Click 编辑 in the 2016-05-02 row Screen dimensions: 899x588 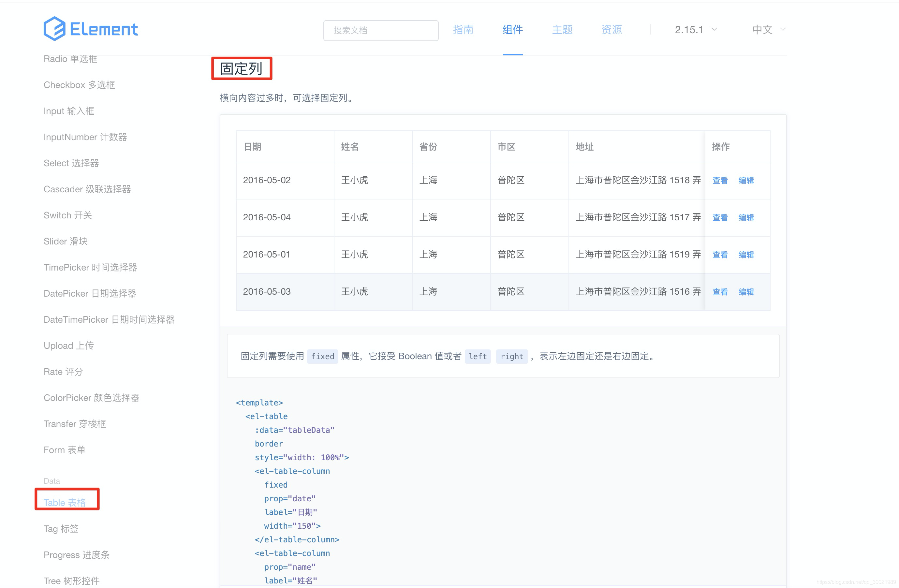tap(746, 181)
